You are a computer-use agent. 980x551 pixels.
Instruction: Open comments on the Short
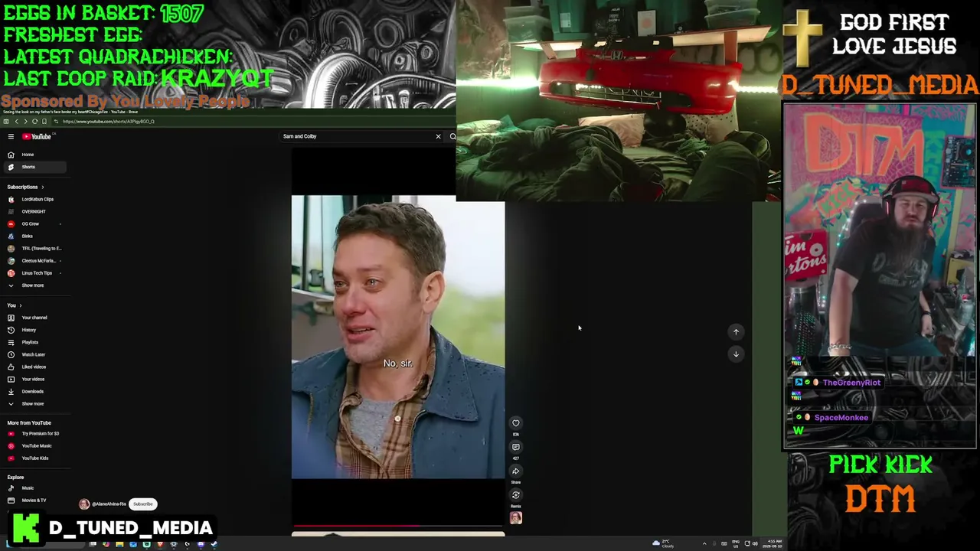click(515, 447)
